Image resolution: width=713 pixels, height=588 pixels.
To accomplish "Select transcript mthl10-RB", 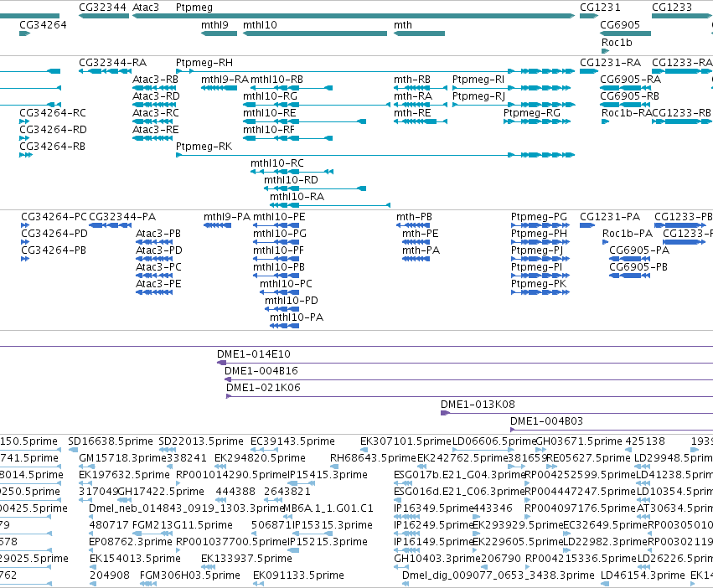I will 292,88.
